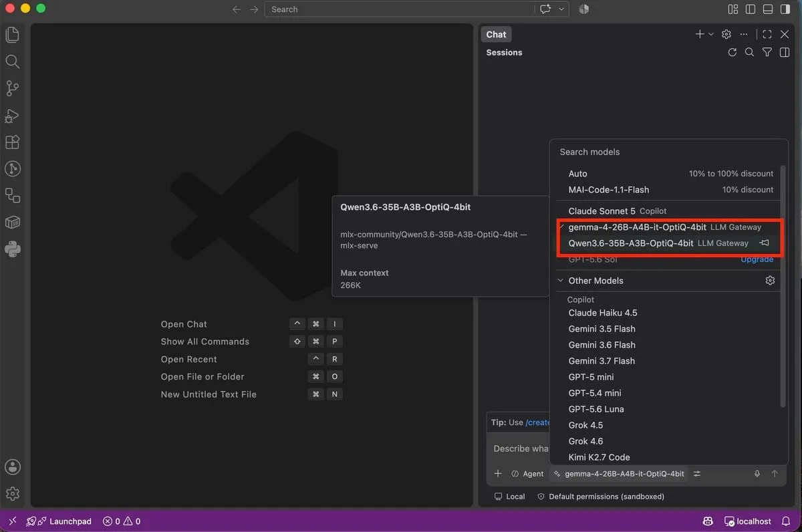The height and width of the screenshot is (532, 802).
Task: Expand the new chat dropdown chevron
Action: (710, 34)
